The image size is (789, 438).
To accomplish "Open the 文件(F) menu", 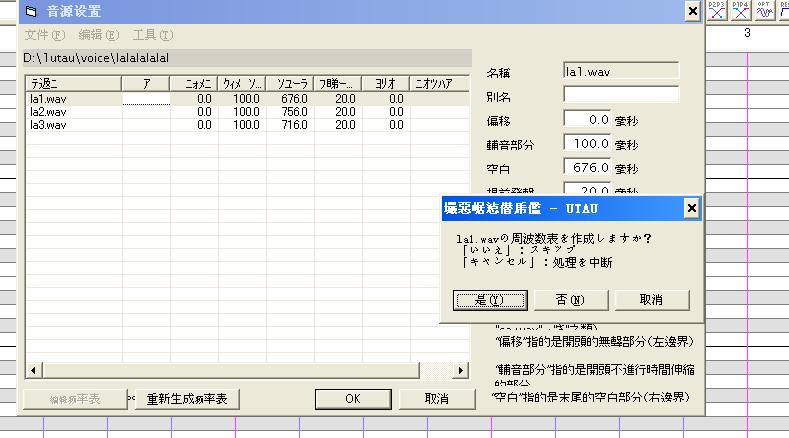I will click(x=45, y=35).
